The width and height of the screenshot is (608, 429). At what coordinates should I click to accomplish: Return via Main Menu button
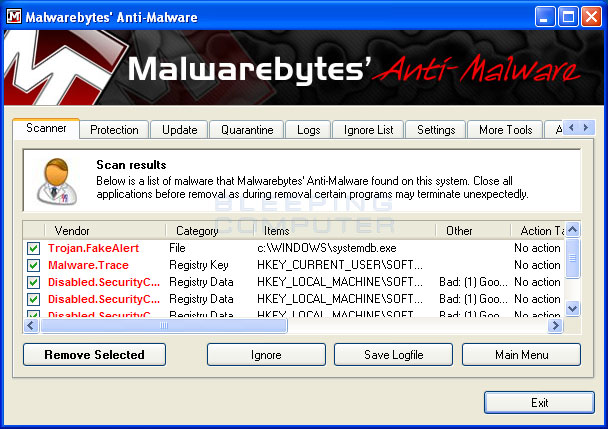click(x=521, y=355)
